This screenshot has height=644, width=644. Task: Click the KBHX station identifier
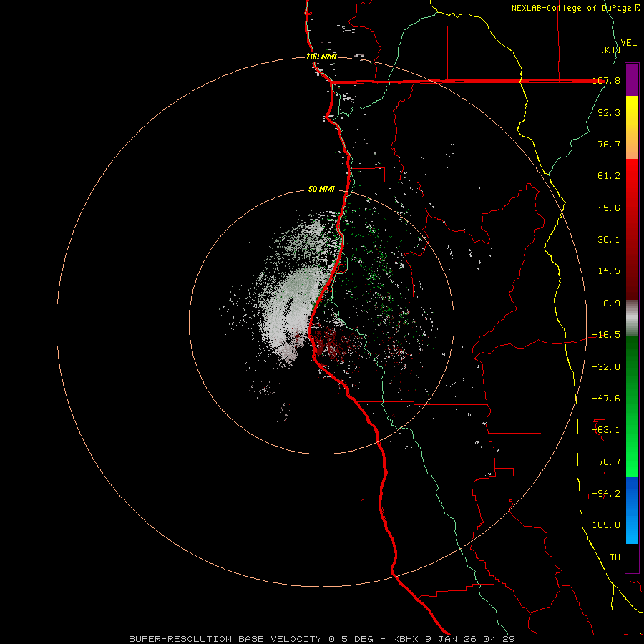coord(406,639)
